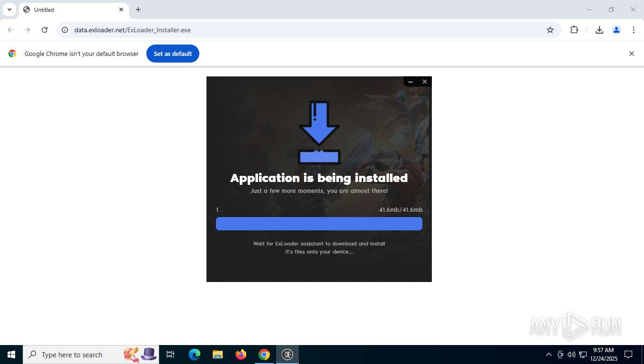Screen dimensions: 644x364
Task: Show Chrome downloads
Action: tap(599, 30)
